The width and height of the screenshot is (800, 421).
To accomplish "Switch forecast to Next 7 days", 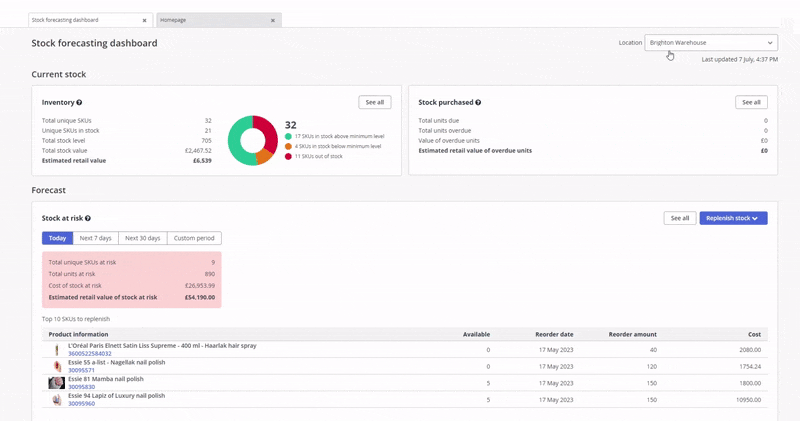I will (x=95, y=238).
